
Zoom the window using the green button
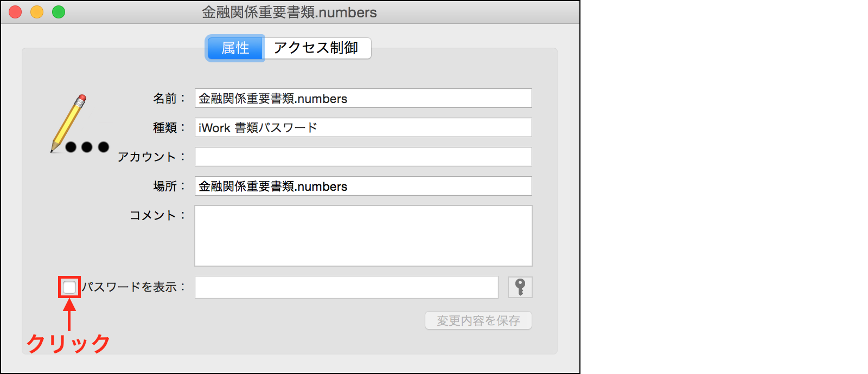(59, 12)
